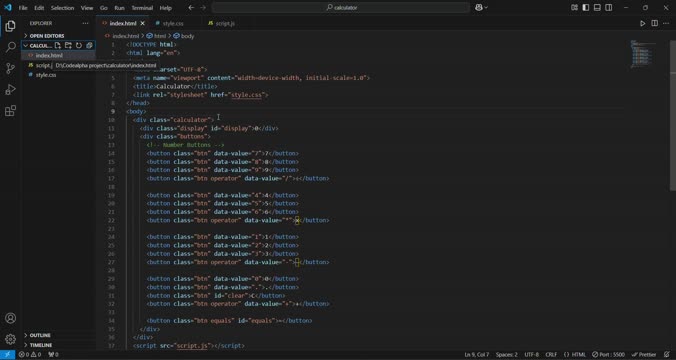The image size is (676, 360).
Task: Open the index.html breadcrumb dropdown
Action: click(122, 36)
